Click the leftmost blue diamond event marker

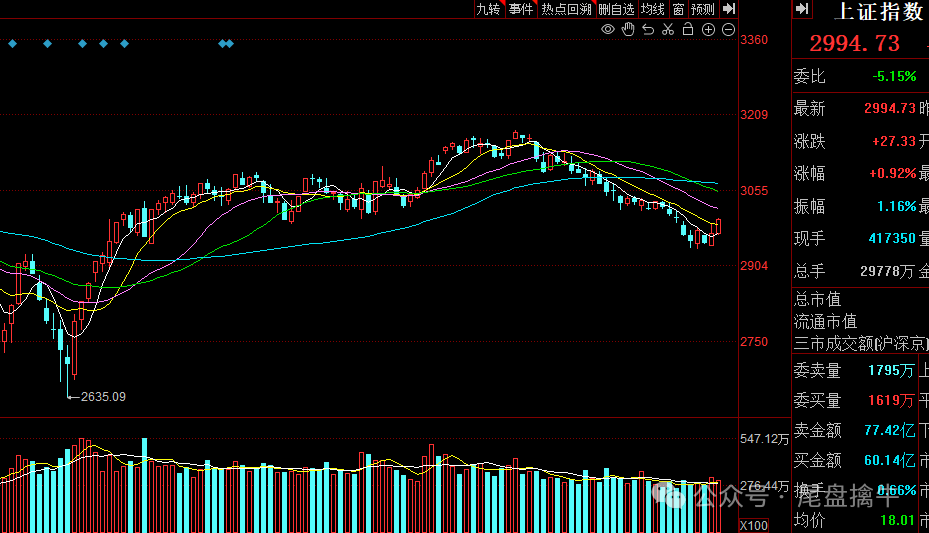(12, 44)
